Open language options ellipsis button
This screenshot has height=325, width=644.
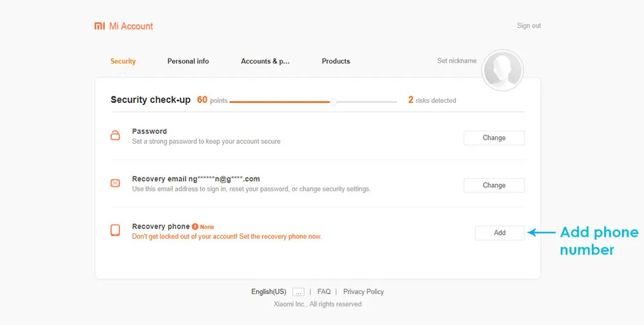pyautogui.click(x=299, y=292)
